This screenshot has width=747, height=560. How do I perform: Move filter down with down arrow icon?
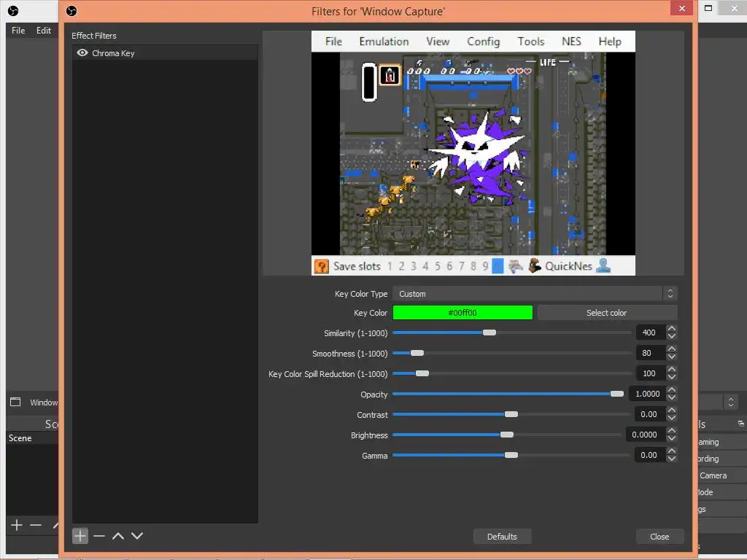137,536
